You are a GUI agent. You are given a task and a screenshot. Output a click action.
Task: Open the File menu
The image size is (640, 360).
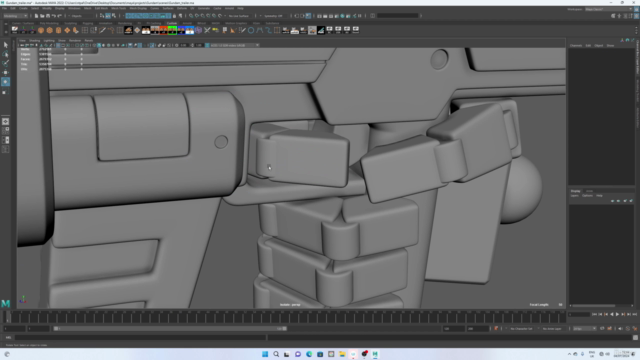tap(4, 8)
